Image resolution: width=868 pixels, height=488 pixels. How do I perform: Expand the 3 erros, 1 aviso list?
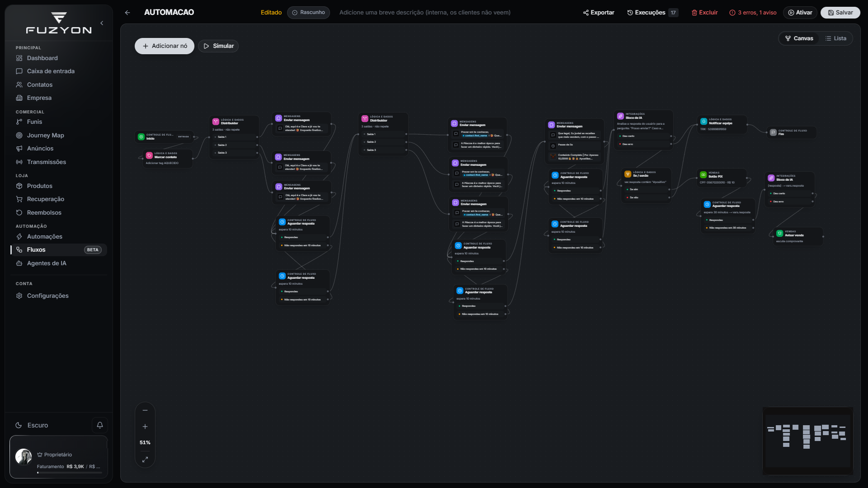pyautogui.click(x=753, y=13)
